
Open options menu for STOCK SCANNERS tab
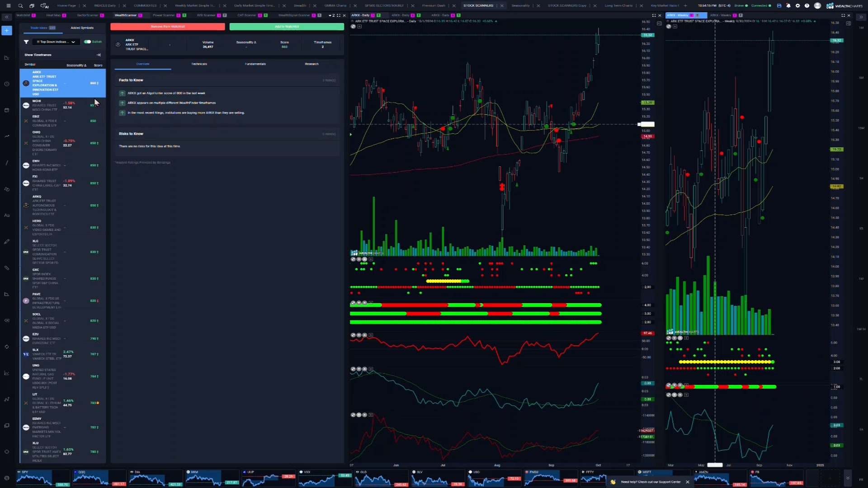497,6
